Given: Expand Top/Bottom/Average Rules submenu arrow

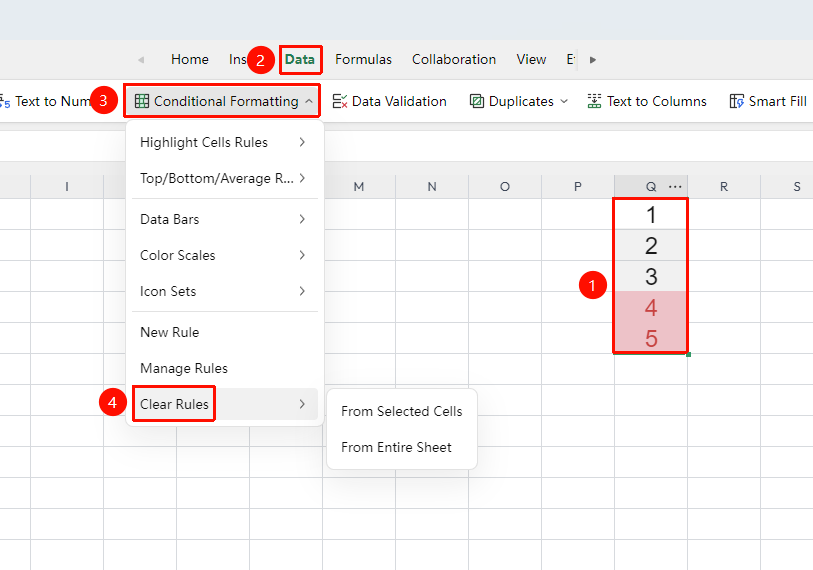Looking at the screenshot, I should tap(302, 178).
